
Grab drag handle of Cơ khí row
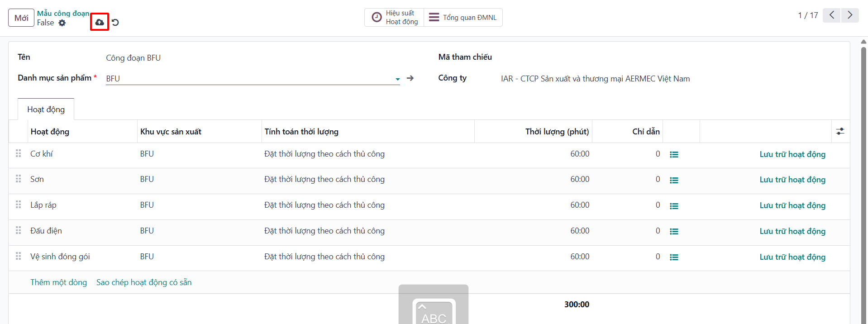click(19, 153)
